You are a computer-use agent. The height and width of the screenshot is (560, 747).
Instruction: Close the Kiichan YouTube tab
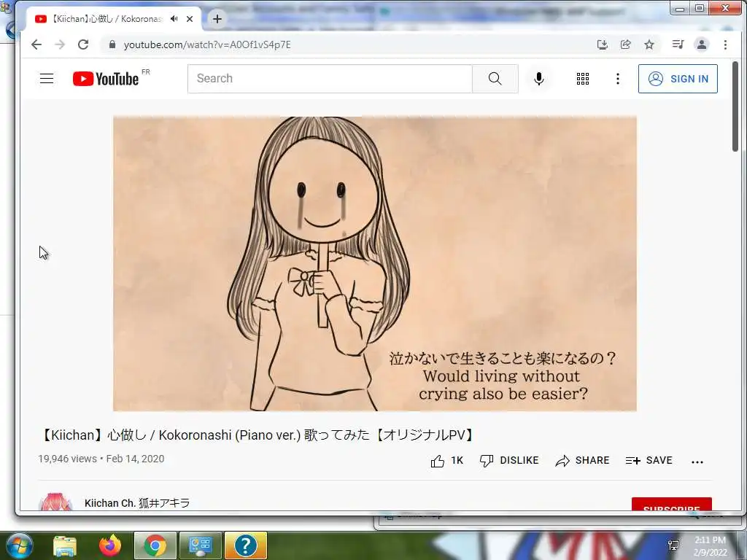[x=190, y=19]
